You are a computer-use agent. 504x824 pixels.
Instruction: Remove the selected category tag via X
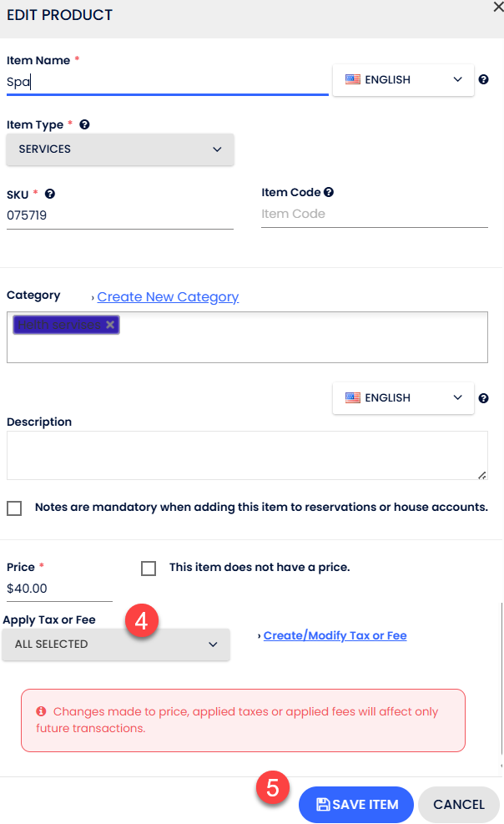click(110, 325)
